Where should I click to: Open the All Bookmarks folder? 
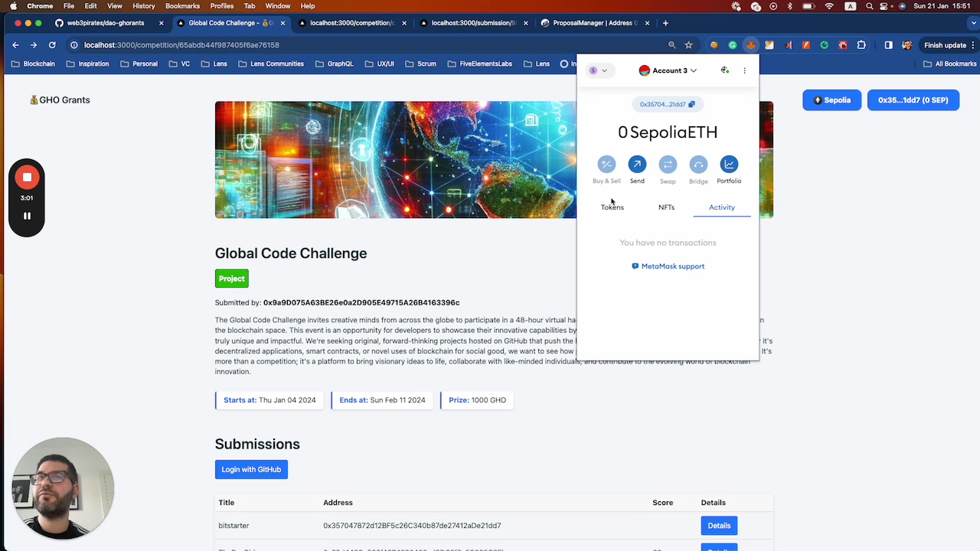pos(949,64)
